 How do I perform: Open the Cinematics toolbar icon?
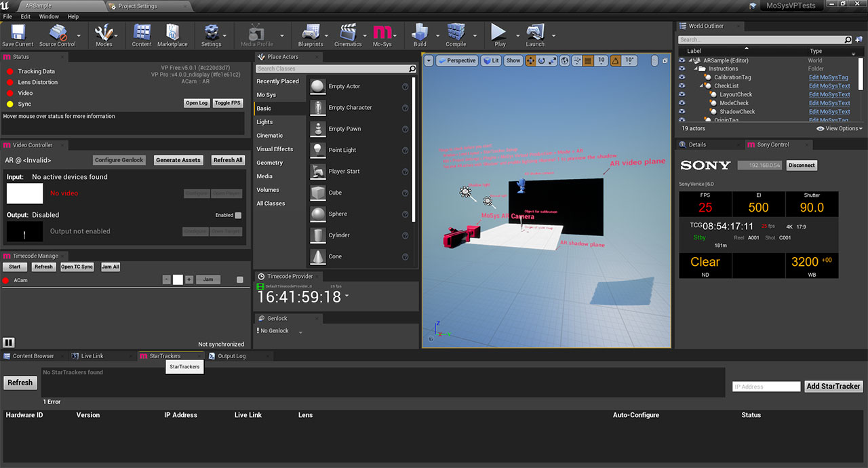348,35
